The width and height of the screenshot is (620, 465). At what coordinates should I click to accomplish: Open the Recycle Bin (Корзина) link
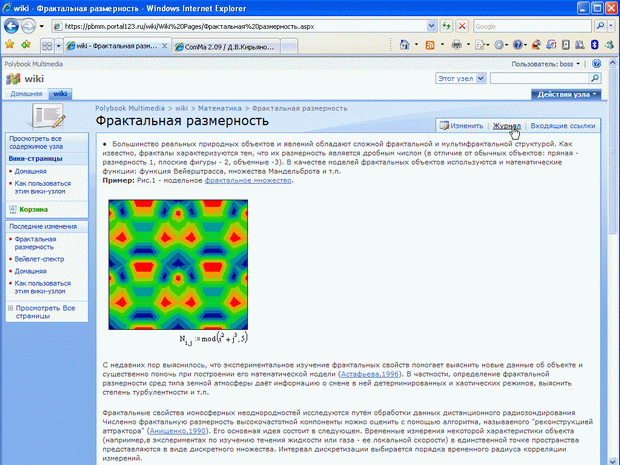click(36, 209)
